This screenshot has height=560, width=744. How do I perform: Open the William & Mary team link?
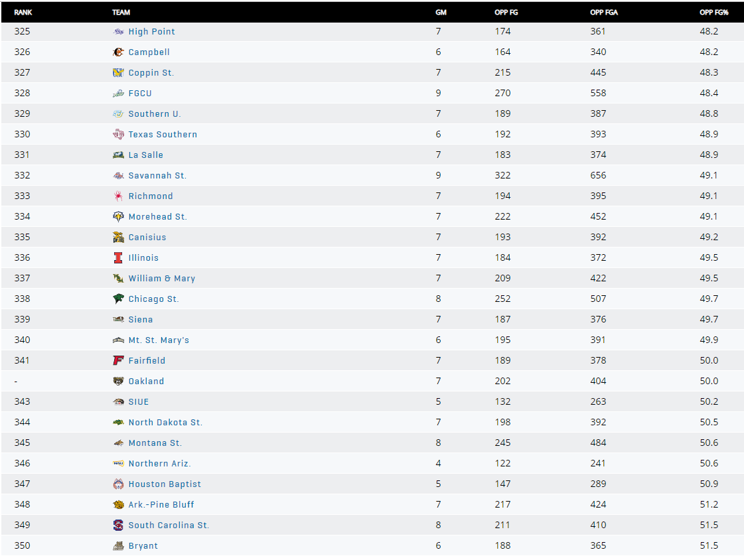[162, 279]
